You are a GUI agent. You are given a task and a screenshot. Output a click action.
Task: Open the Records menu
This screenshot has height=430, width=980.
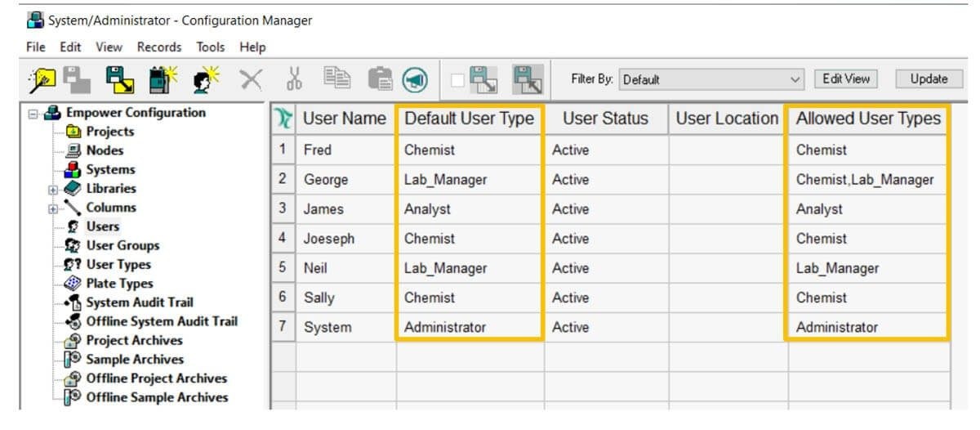point(159,47)
